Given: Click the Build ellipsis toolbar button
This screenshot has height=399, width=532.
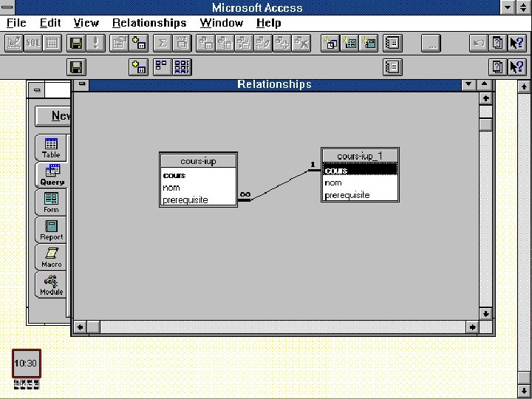Looking at the screenshot, I should click(431, 43).
